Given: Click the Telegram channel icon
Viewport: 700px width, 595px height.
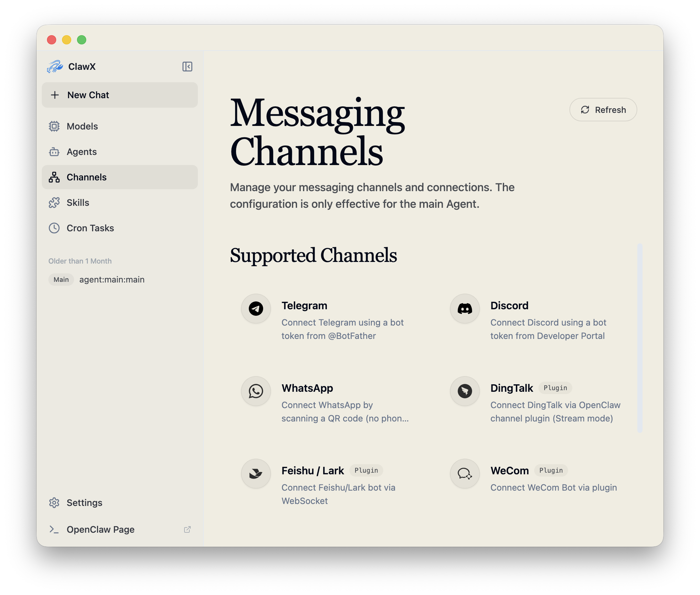Looking at the screenshot, I should [x=256, y=308].
